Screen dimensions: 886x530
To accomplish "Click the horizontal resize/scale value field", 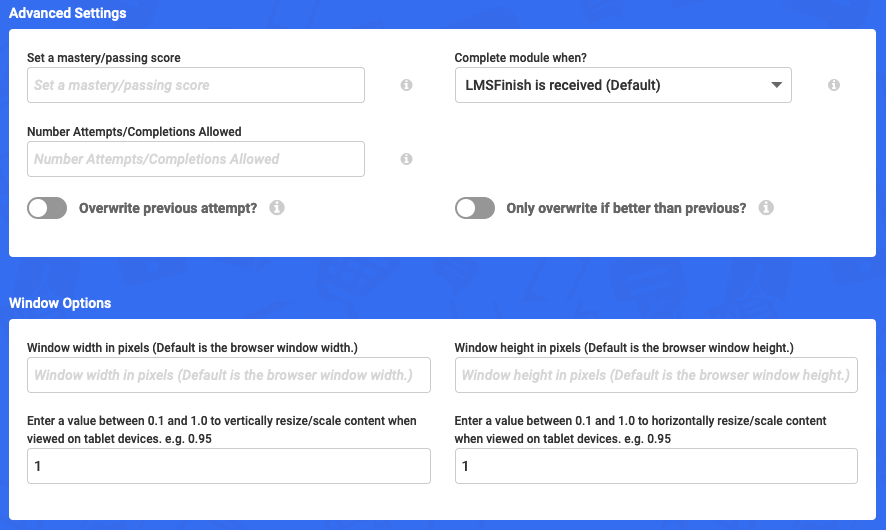I will pyautogui.click(x=656, y=467).
